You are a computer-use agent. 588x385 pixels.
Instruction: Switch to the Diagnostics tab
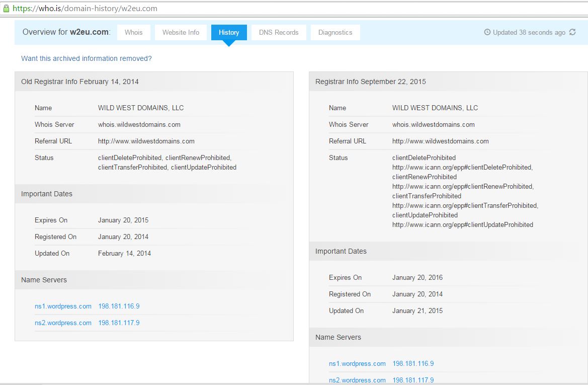coord(335,32)
